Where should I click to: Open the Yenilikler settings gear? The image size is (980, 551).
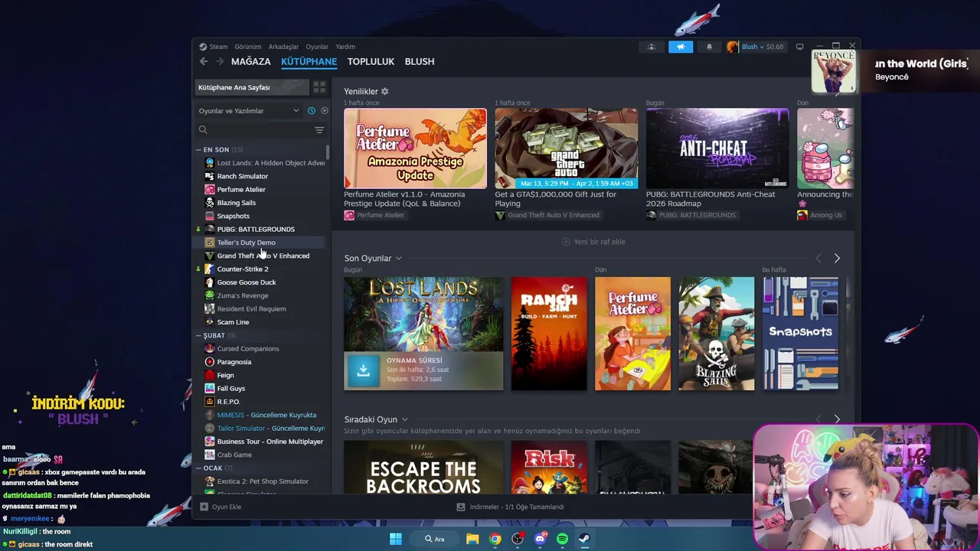point(385,91)
